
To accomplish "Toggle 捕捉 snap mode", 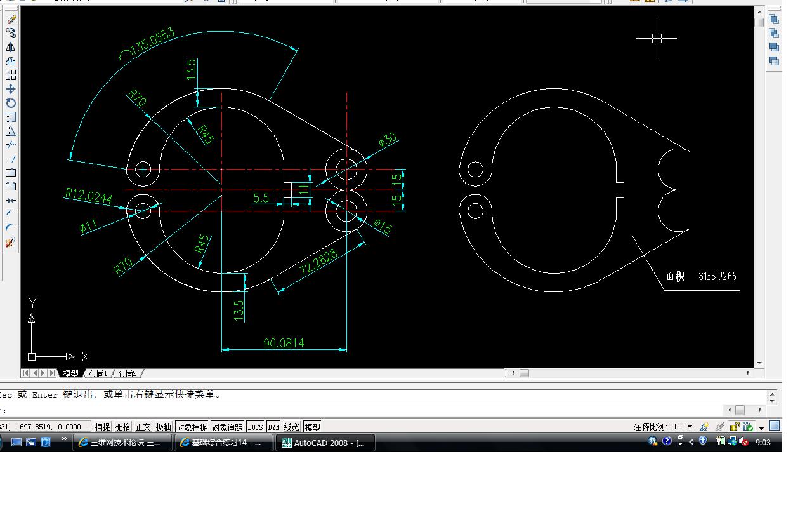I will [x=102, y=427].
